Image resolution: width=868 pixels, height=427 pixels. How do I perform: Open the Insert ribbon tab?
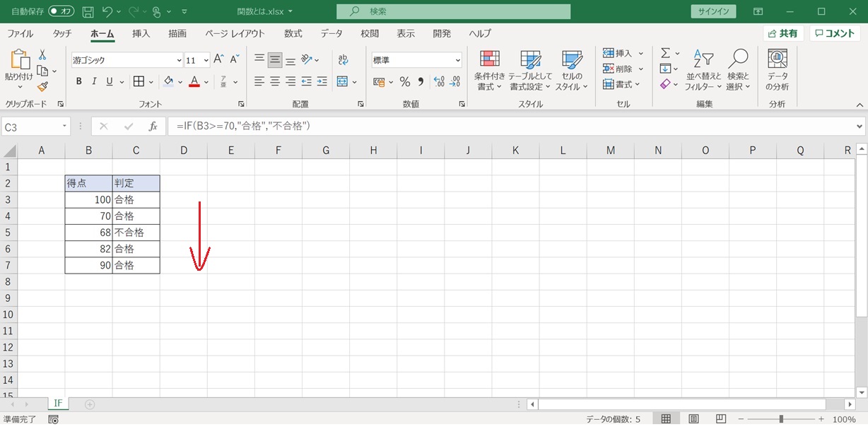(141, 33)
